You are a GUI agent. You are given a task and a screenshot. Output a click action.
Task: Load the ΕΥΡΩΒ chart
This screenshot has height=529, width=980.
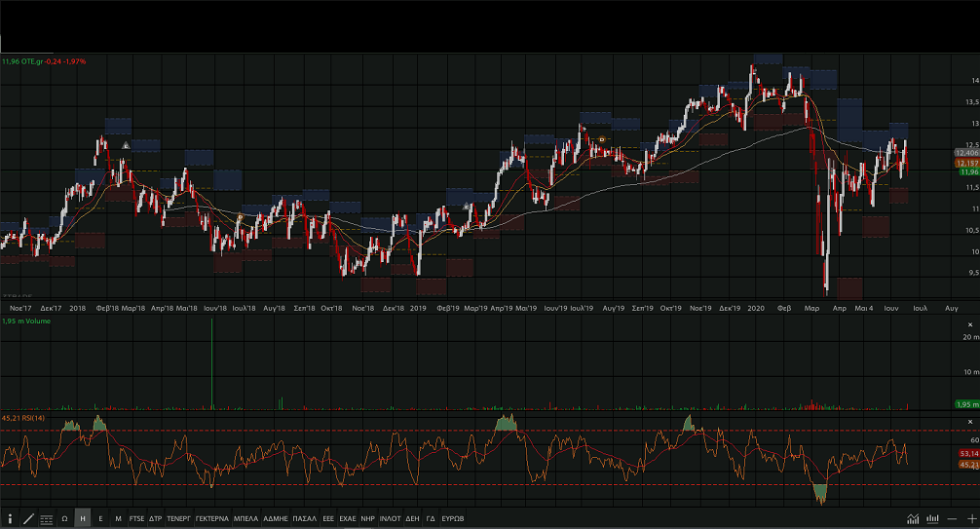click(x=453, y=519)
